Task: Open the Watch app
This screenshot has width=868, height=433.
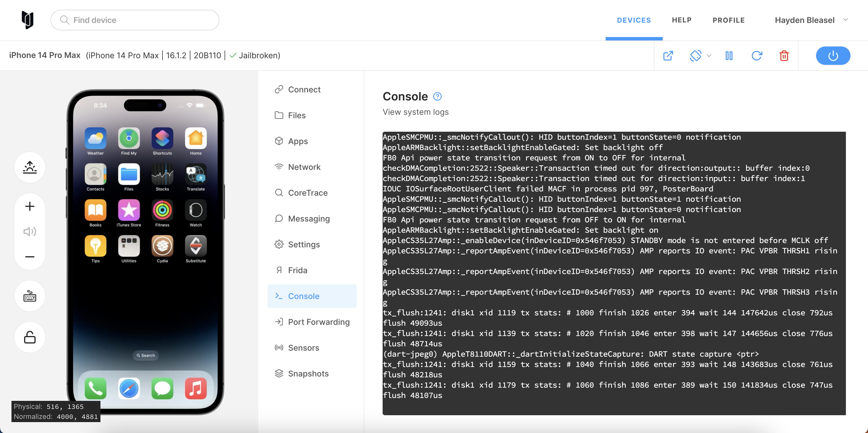Action: click(196, 210)
